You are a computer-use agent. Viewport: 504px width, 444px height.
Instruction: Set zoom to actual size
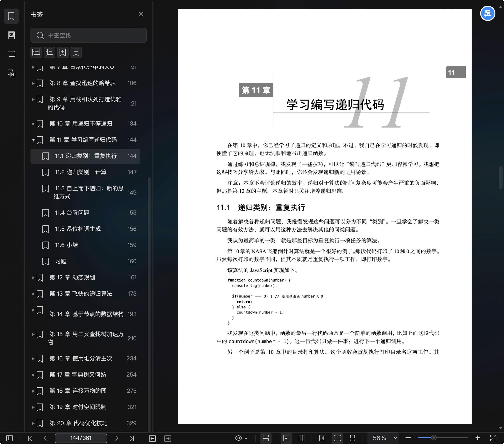(322, 438)
